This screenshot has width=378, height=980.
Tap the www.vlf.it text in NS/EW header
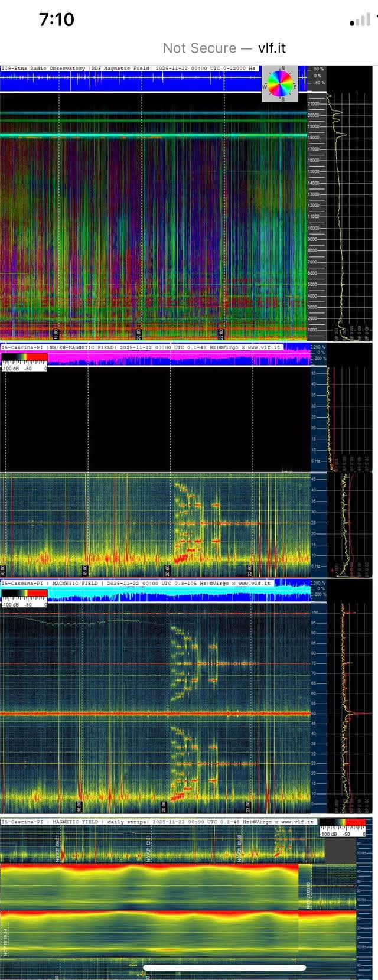[263, 347]
